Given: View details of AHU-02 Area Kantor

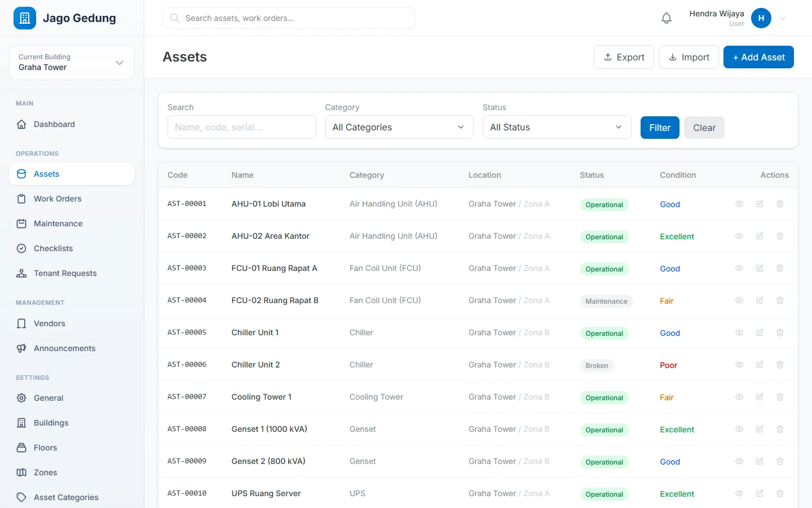Looking at the screenshot, I should 739,236.
